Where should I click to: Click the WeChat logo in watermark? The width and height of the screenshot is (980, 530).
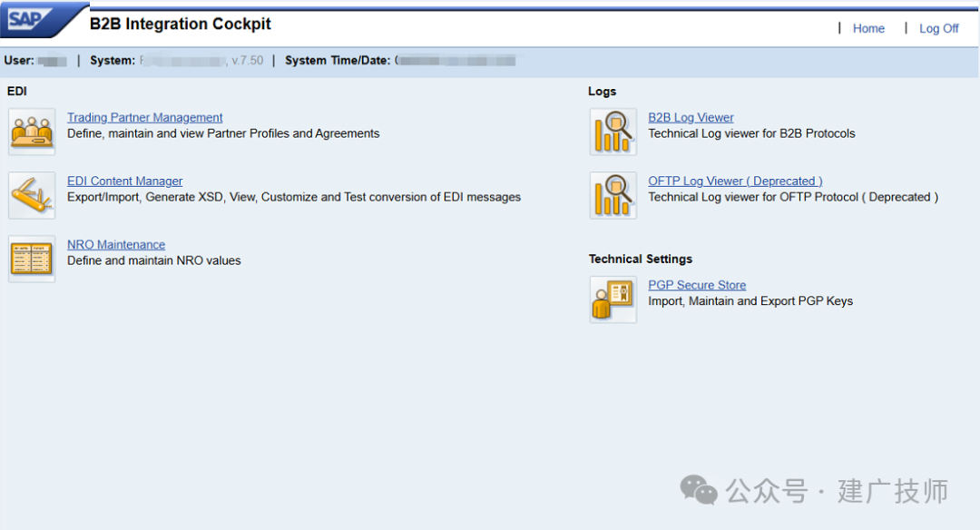point(698,490)
